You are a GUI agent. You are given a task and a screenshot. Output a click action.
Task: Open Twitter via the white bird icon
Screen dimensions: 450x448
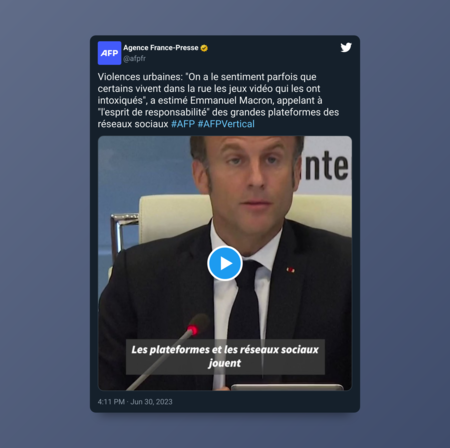[x=346, y=47]
